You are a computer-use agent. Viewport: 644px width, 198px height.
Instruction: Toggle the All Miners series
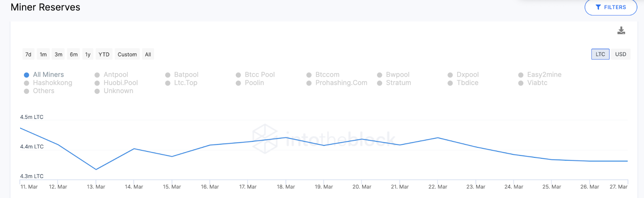pyautogui.click(x=48, y=75)
